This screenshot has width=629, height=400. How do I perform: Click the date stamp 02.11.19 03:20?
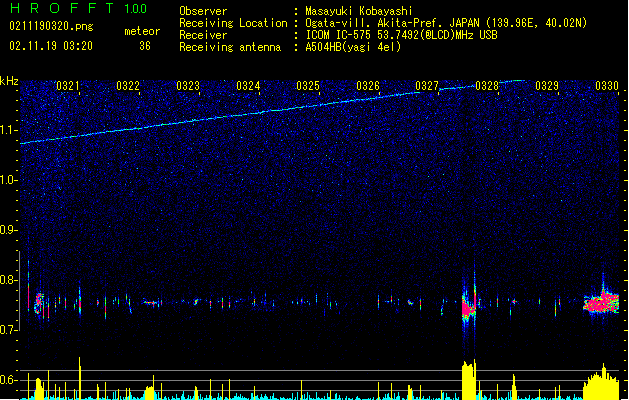click(51, 46)
